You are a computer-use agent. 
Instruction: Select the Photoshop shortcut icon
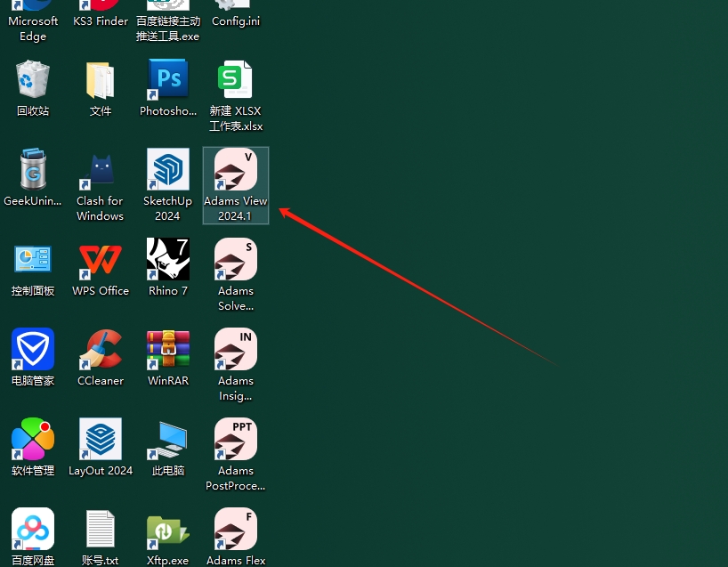click(x=167, y=81)
